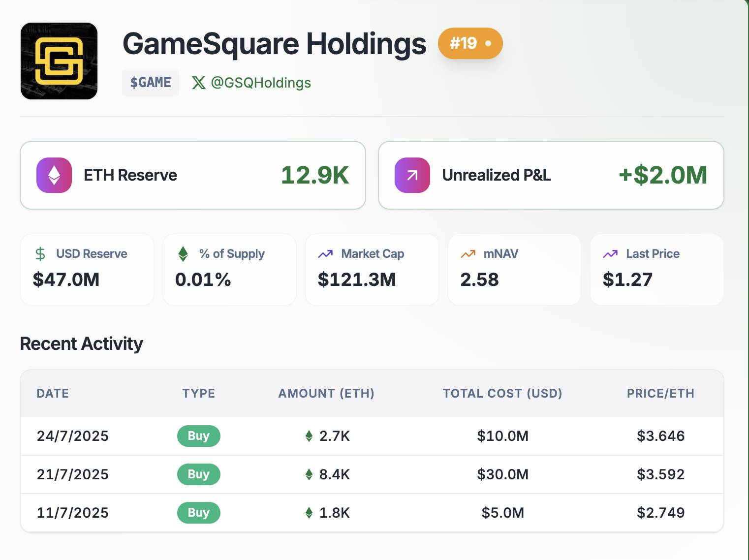Click the dollar sign icon for USD Reserve
The height and width of the screenshot is (560, 749).
tap(40, 254)
